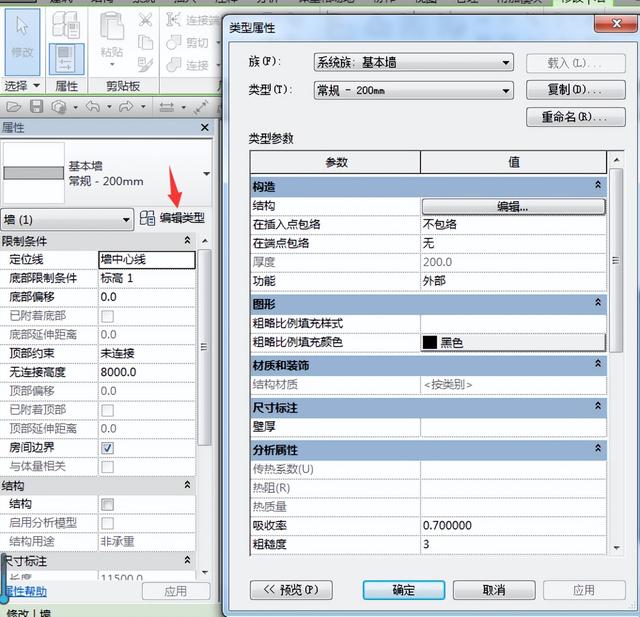Collapse the 结构 section in Properties palette

[x=187, y=485]
